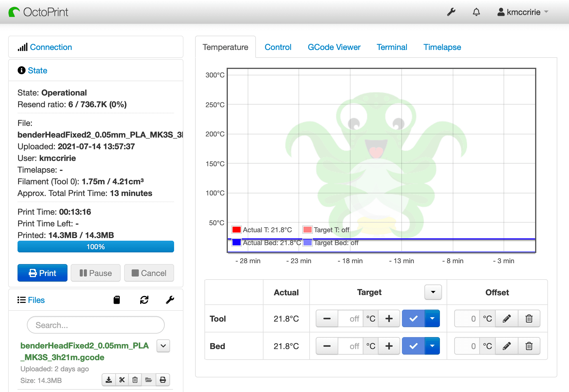
Task: Confirm Bed target temperature checkmark
Action: point(413,346)
